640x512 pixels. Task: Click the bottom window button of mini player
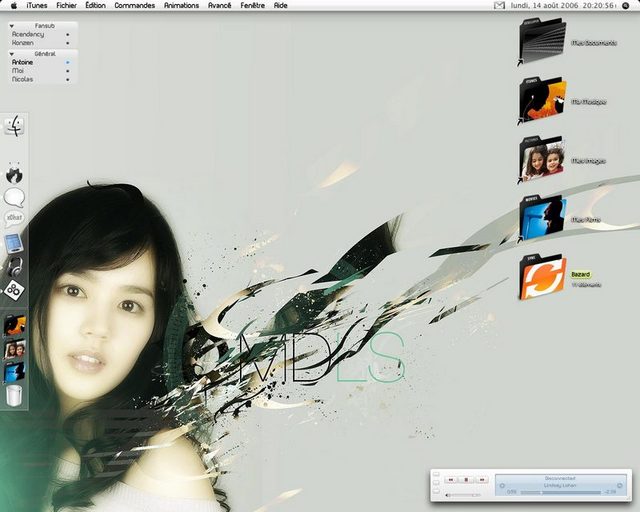click(436, 491)
